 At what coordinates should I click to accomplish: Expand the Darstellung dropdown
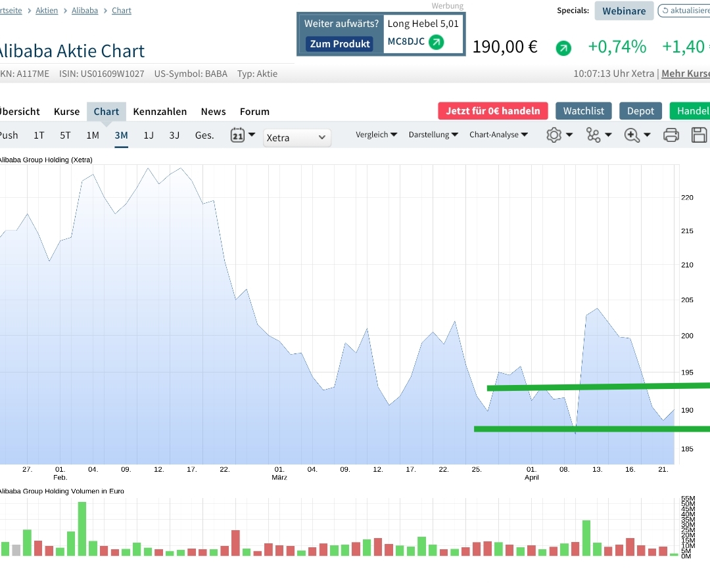click(x=433, y=135)
